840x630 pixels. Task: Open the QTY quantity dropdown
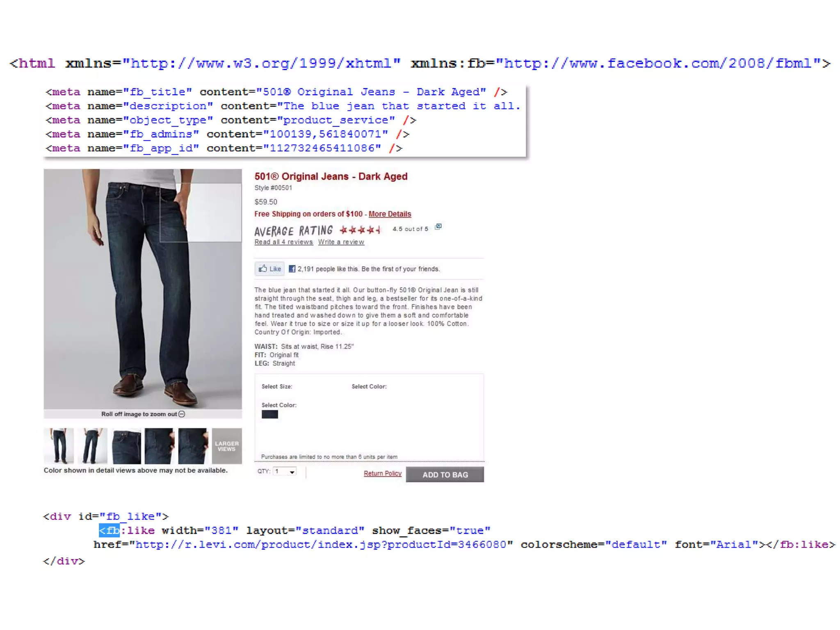pyautogui.click(x=285, y=472)
